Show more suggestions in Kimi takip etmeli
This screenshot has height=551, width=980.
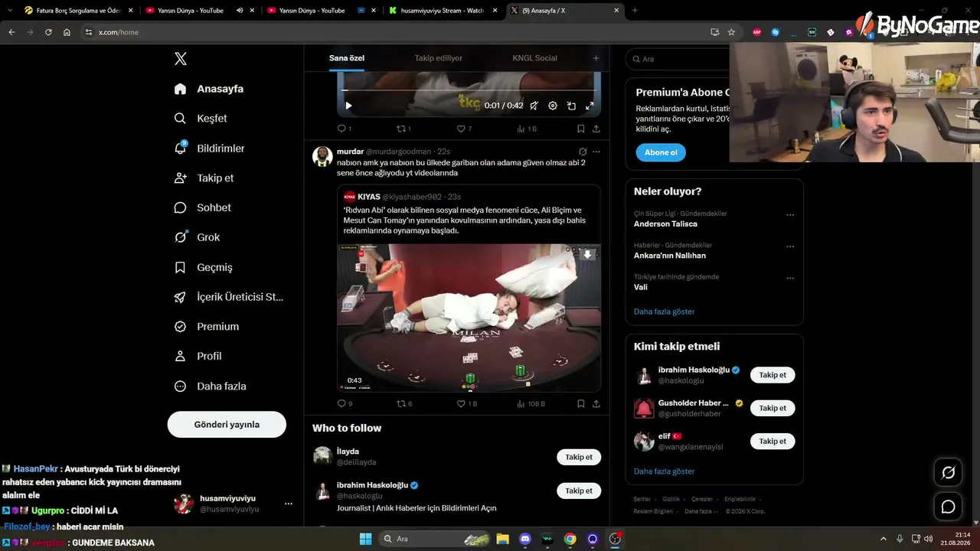pyautogui.click(x=664, y=471)
